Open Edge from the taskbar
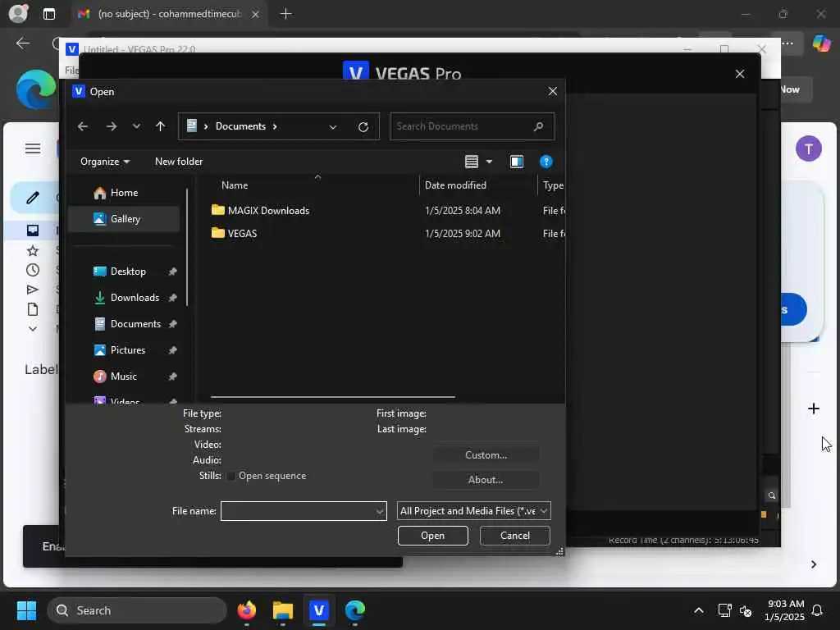This screenshot has width=840, height=630. click(x=354, y=610)
